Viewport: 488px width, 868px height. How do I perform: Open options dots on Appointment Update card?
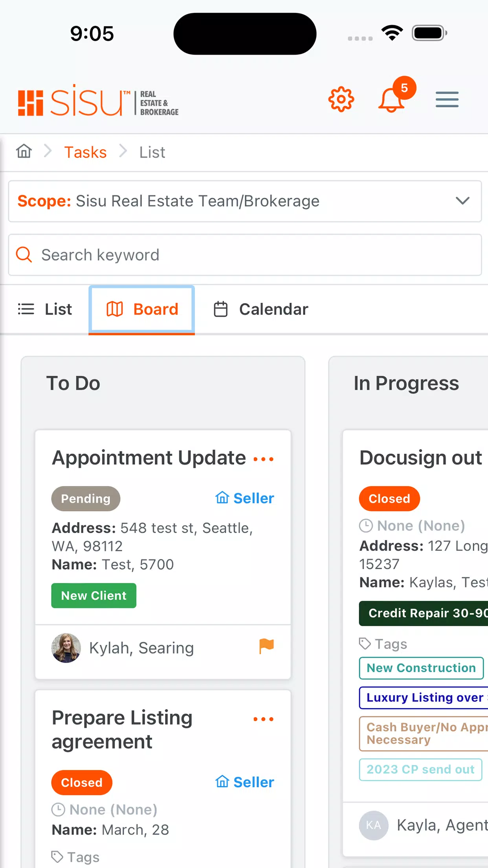(x=264, y=459)
